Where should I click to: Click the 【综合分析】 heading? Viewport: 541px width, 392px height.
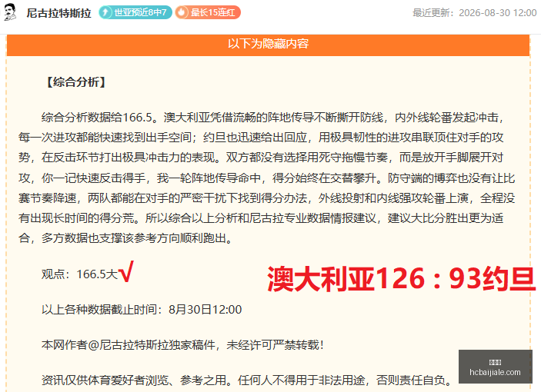(x=76, y=82)
